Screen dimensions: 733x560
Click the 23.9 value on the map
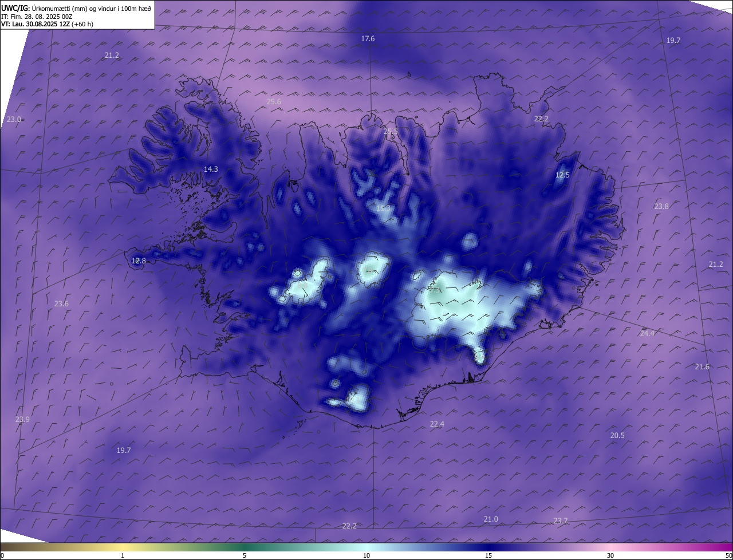(x=22, y=419)
